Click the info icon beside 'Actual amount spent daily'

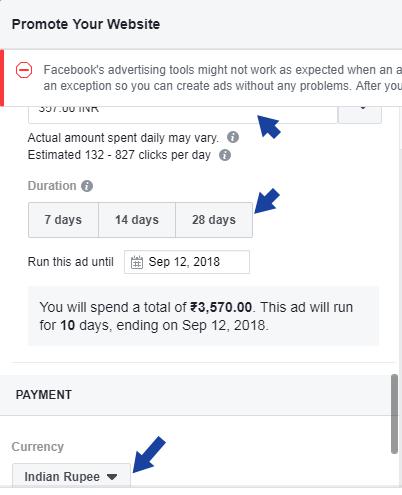(x=233, y=137)
